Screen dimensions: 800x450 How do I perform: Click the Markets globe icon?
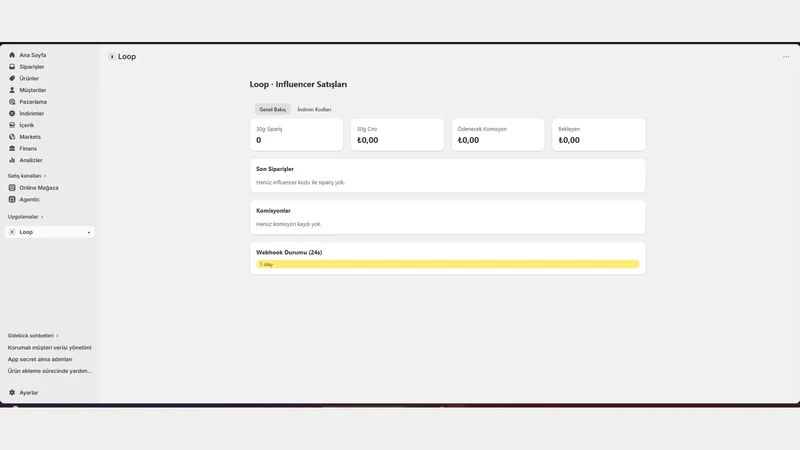tap(12, 137)
